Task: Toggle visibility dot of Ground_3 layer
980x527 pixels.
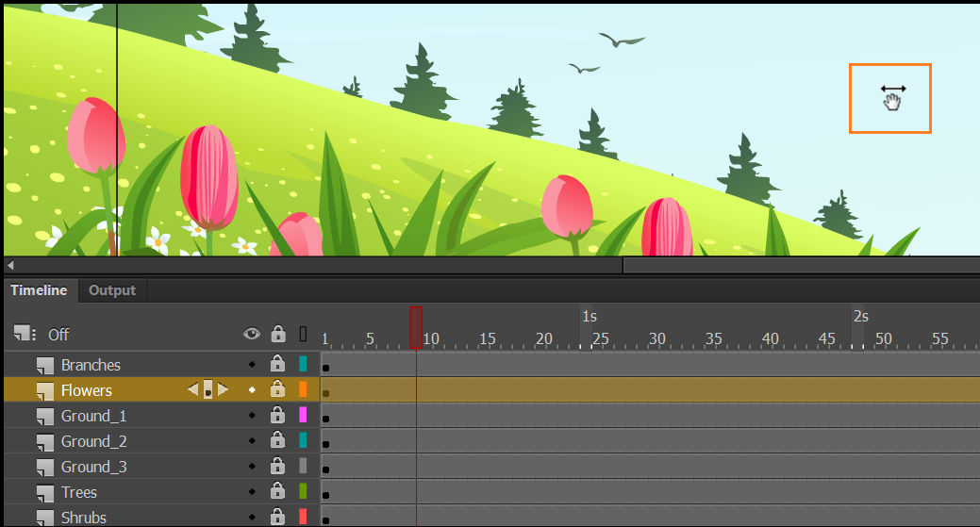Action: tap(252, 466)
